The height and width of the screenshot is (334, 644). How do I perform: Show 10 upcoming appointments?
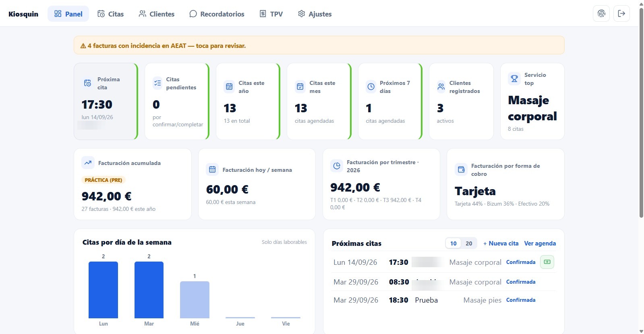pyautogui.click(x=453, y=243)
